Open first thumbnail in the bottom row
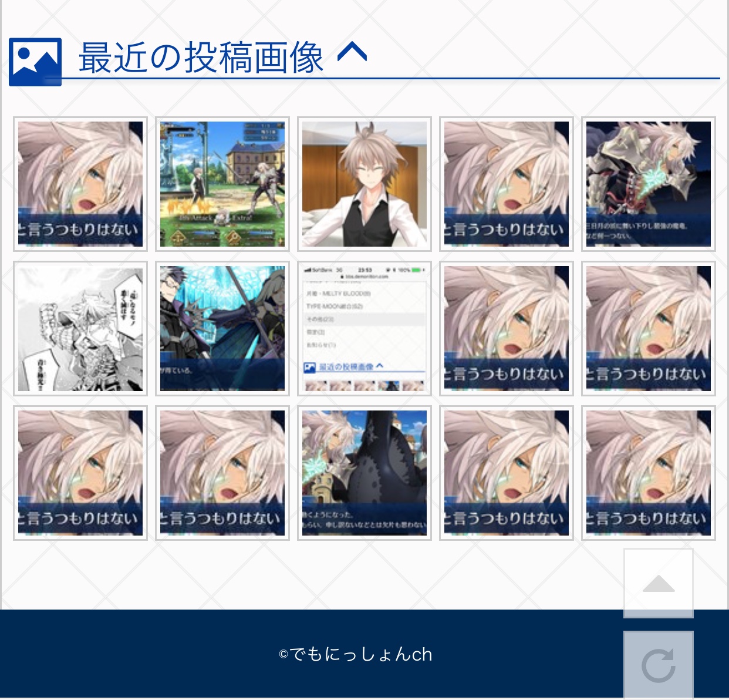Image resolution: width=729 pixels, height=700 pixels. tap(80, 473)
